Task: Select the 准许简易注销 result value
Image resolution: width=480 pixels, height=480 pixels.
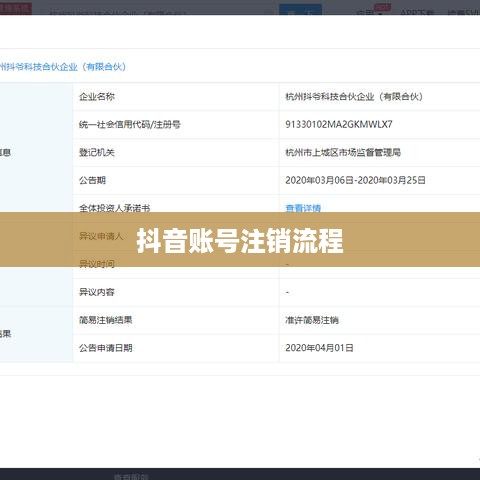Action: (312, 320)
